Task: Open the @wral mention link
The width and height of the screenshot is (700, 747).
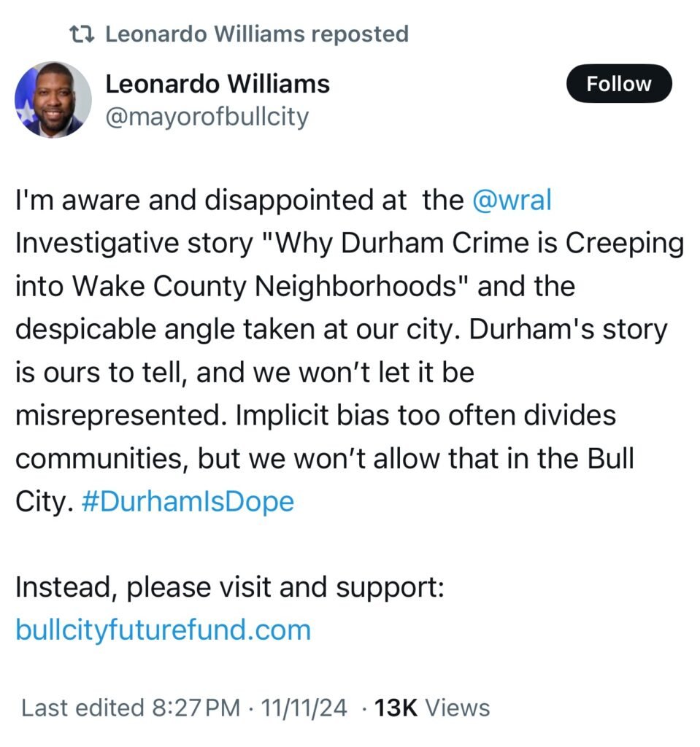Action: [x=512, y=200]
